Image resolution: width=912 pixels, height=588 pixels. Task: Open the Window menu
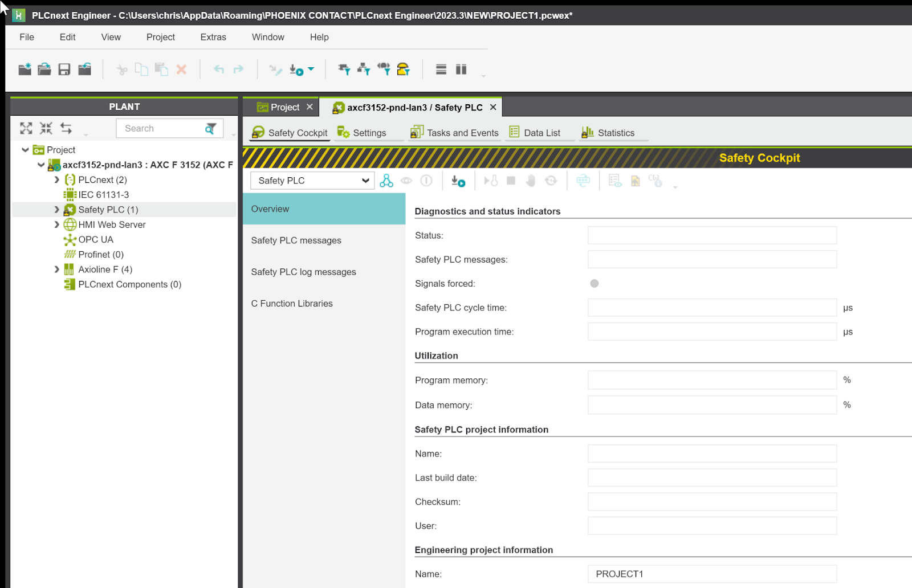[x=268, y=37]
